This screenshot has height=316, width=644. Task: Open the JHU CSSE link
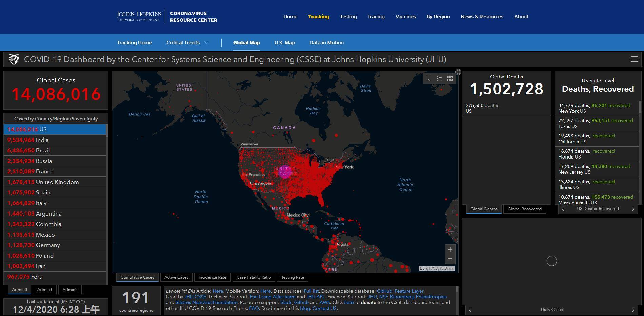pyautogui.click(x=195, y=297)
